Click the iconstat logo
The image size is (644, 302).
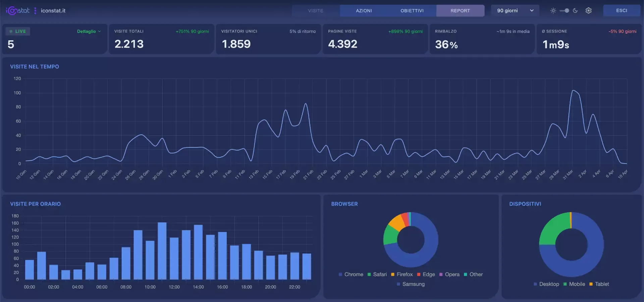coord(18,11)
